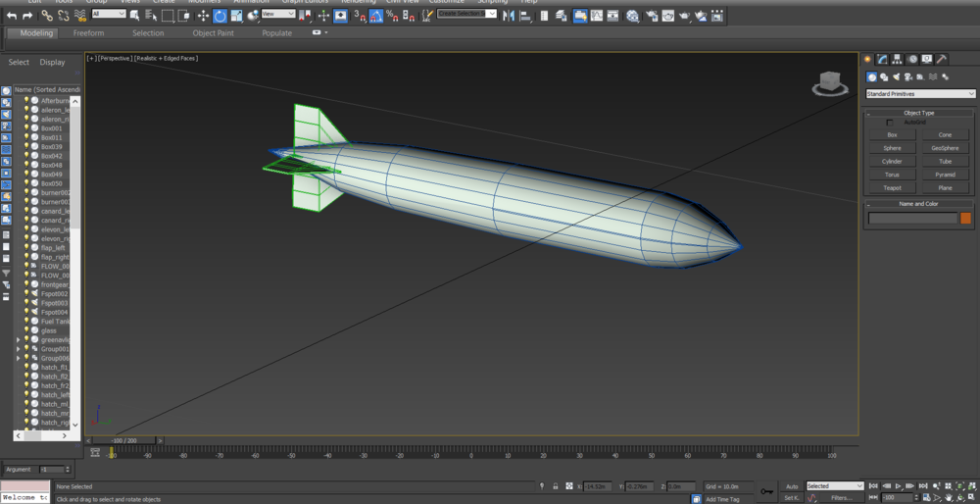This screenshot has height=504, width=980.
Task: Open the Curve Editor from the toolbar
Action: [x=597, y=16]
